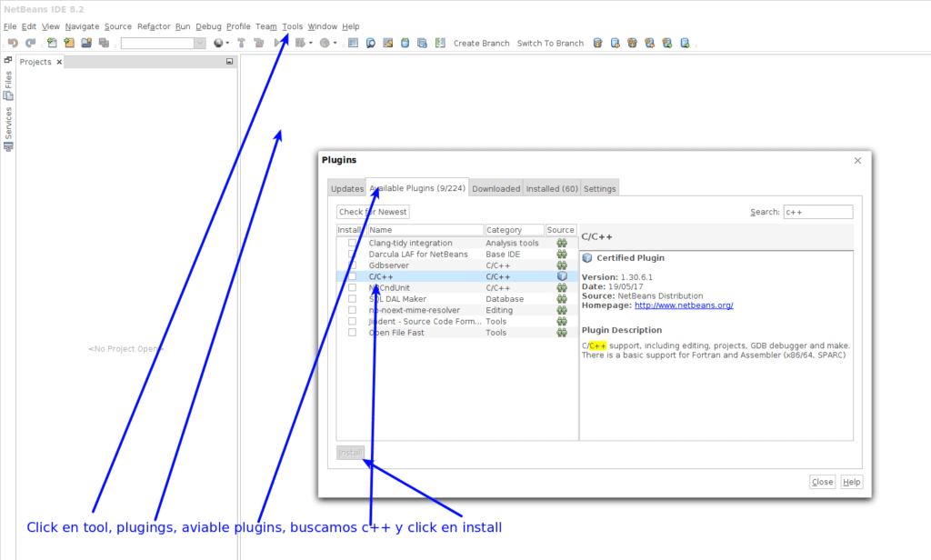
Task: Select the Darcula LAF for NetBeans name
Action: 418,255
